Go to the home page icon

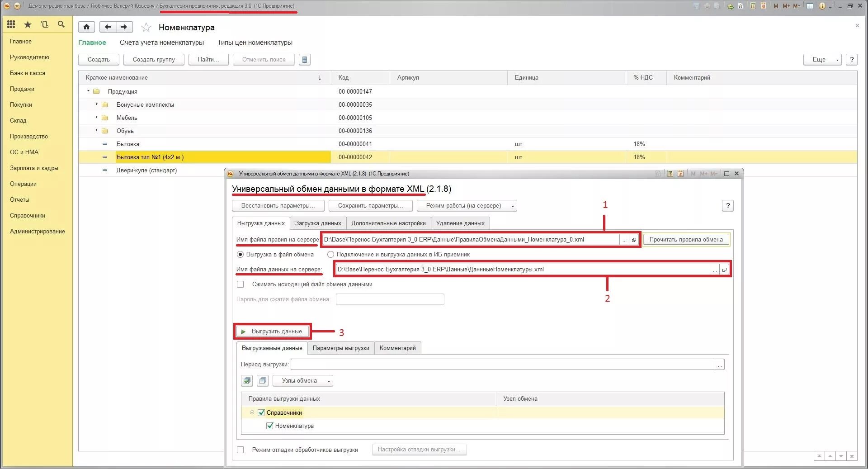pos(86,27)
